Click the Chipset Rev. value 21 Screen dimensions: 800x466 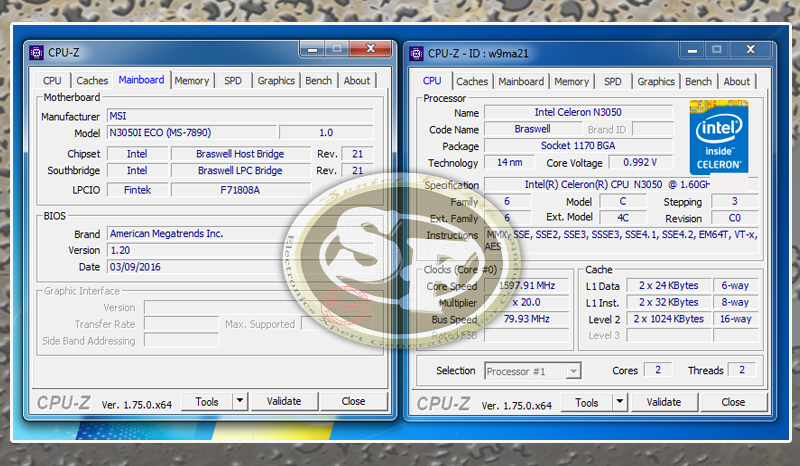click(357, 154)
